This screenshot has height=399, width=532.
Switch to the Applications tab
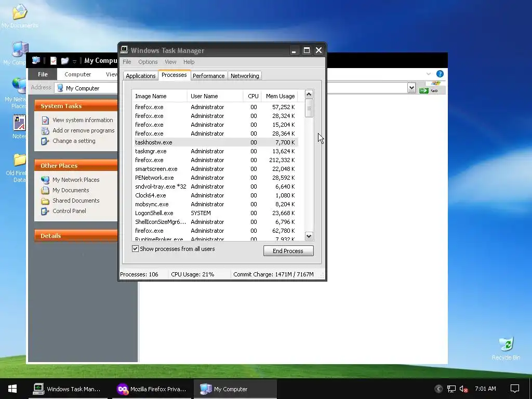click(140, 76)
